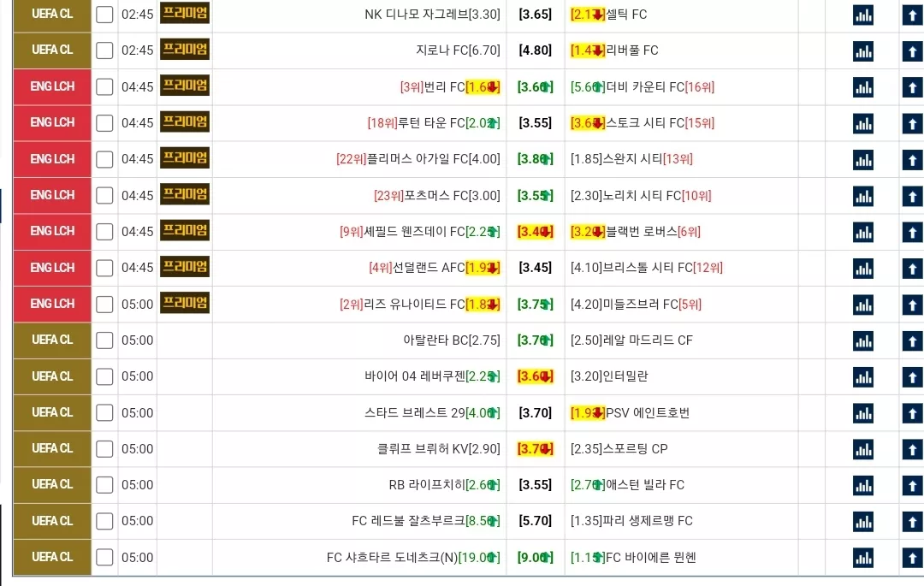The image size is (924, 586).
Task: Click the up-arrow icon on the Girona–Liverpool row
Action: click(x=913, y=51)
